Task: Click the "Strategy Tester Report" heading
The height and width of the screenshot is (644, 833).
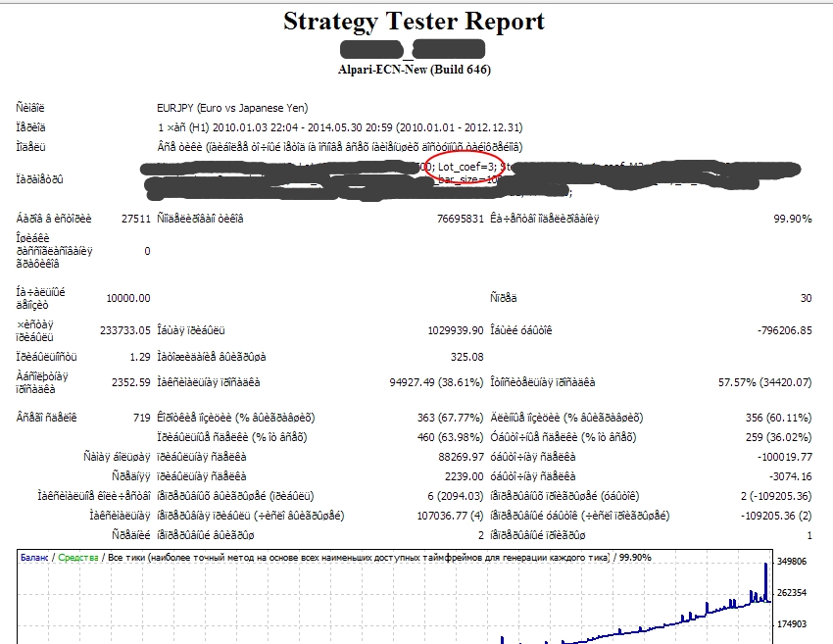Action: tap(414, 22)
